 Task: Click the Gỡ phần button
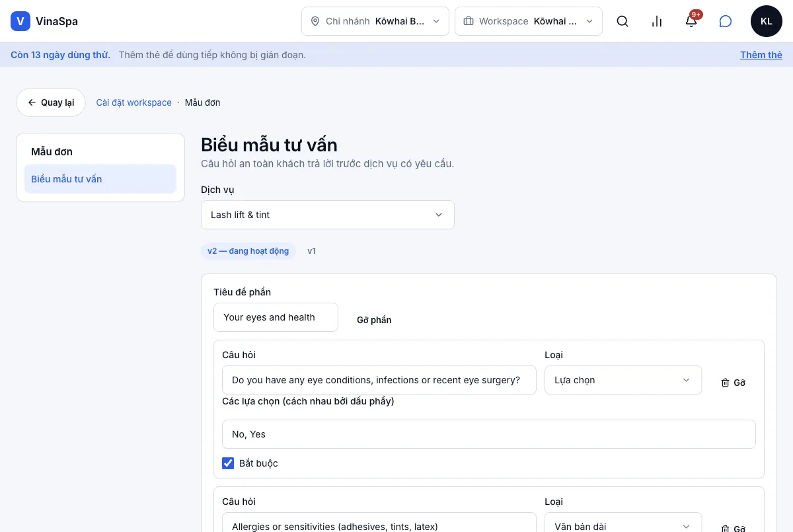pyautogui.click(x=374, y=320)
